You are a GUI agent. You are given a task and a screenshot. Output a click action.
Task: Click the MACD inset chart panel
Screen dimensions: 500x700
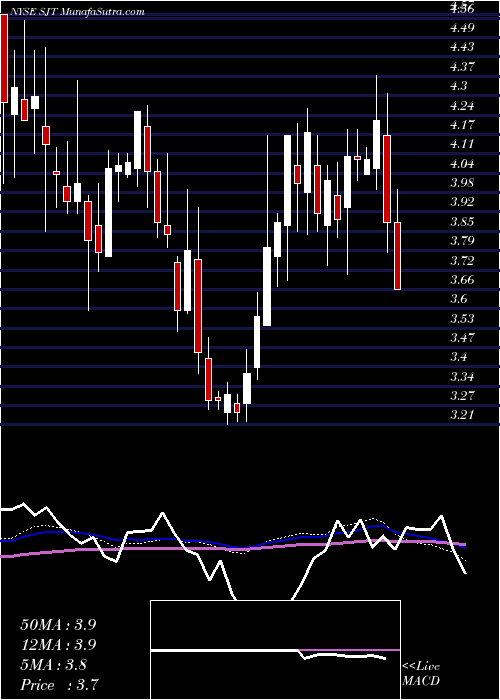[x=275, y=650]
